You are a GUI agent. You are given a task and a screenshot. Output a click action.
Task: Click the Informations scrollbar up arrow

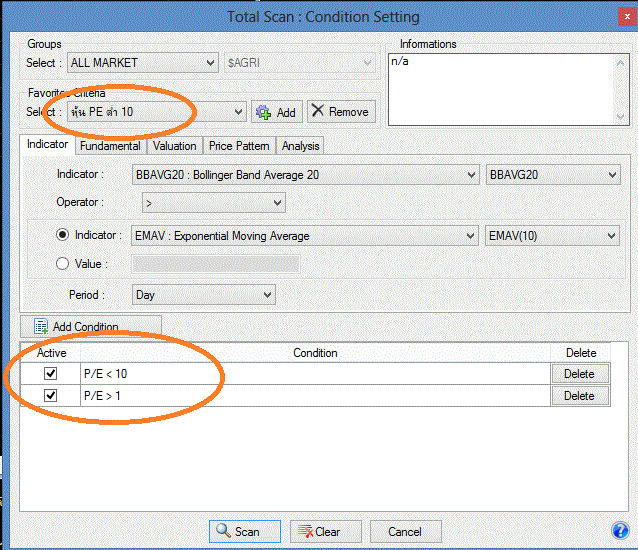pos(621,63)
